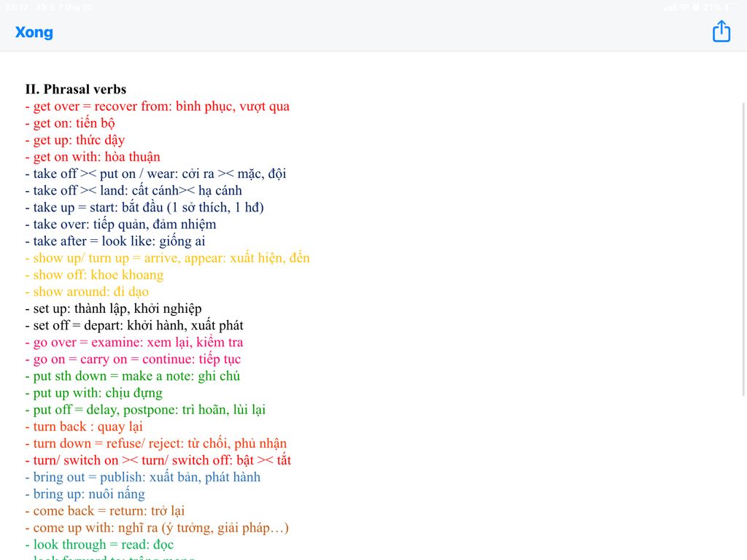The height and width of the screenshot is (560, 747).
Task: Click the 'show around: đi dạo' line
Action: (87, 292)
